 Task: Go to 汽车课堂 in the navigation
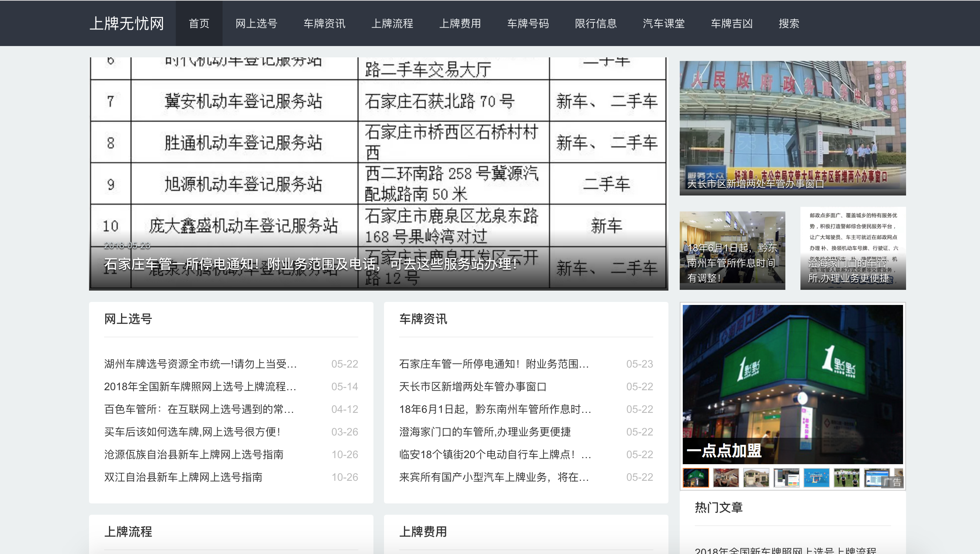664,24
